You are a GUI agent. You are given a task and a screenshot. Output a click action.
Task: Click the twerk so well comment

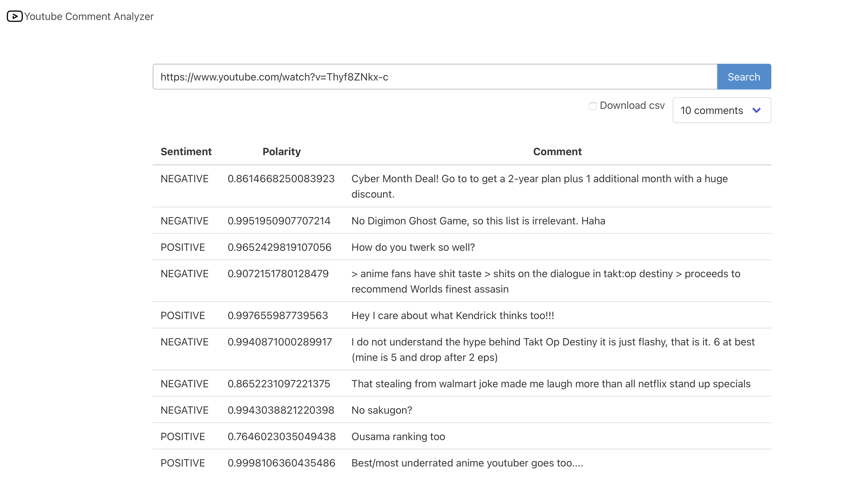coord(413,247)
